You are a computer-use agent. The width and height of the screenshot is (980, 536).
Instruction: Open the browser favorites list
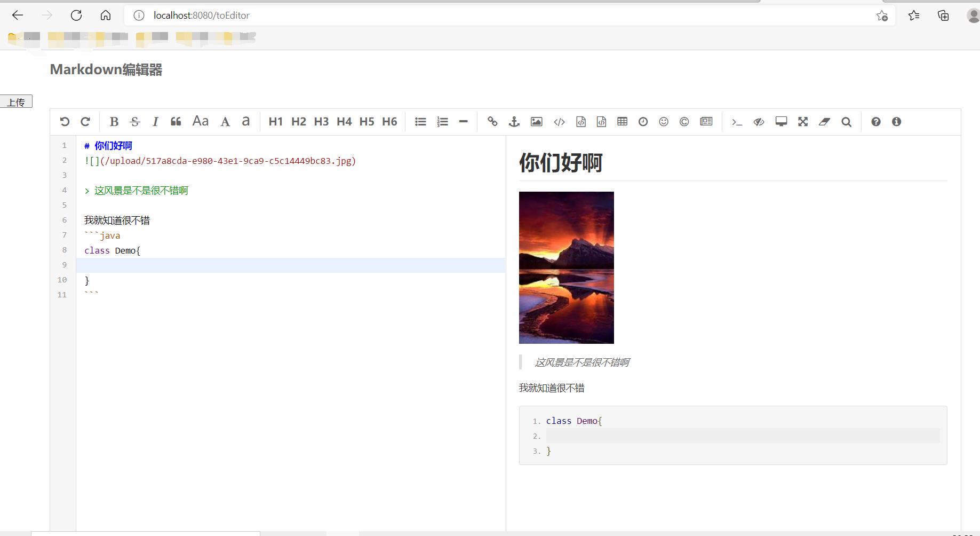(x=914, y=15)
